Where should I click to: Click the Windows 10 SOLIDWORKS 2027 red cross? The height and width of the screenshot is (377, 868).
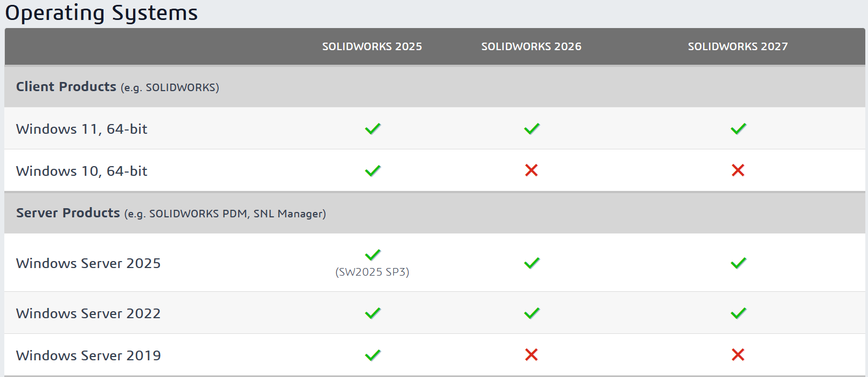pos(738,170)
